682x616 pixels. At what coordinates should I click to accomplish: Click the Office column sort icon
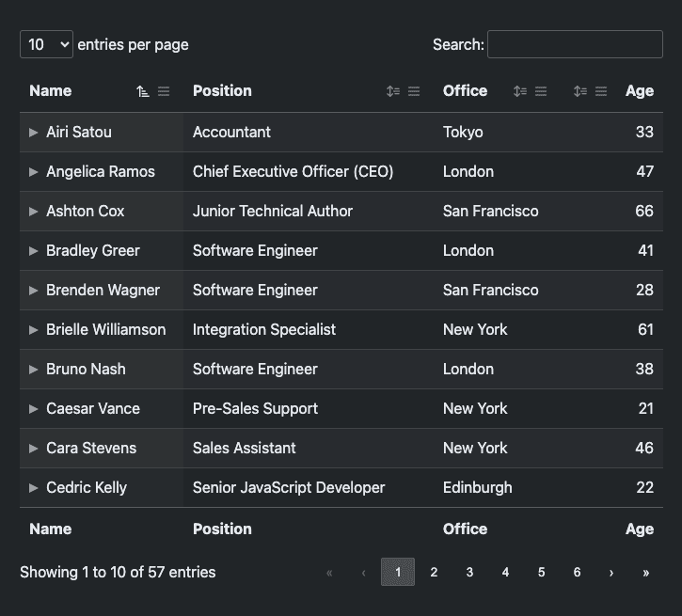(520, 91)
